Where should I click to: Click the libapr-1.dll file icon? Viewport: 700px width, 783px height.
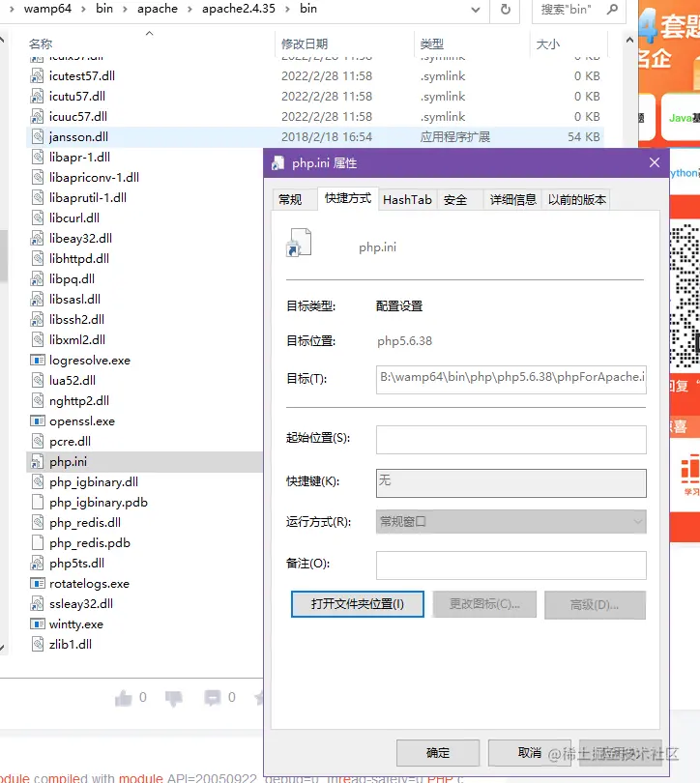click(x=37, y=158)
